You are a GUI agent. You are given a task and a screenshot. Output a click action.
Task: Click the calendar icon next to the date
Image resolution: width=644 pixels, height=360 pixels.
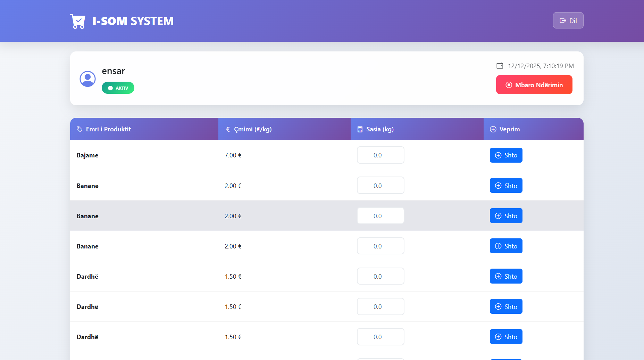pos(500,66)
